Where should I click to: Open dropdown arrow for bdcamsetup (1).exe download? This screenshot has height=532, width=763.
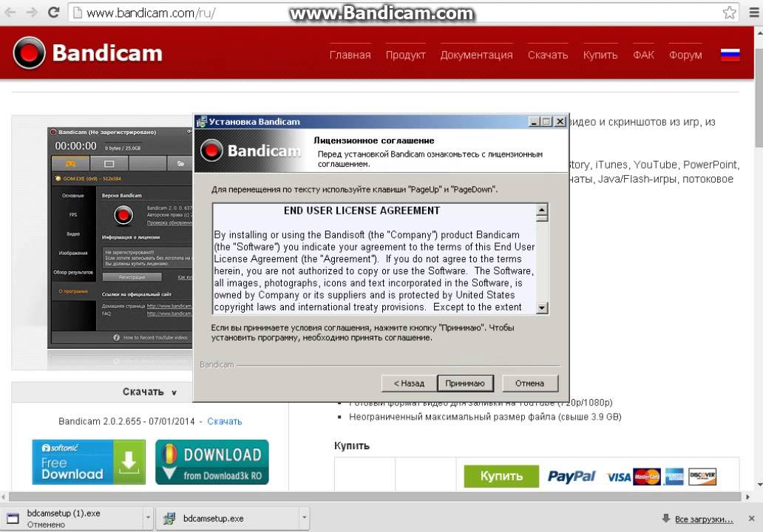pos(148,519)
